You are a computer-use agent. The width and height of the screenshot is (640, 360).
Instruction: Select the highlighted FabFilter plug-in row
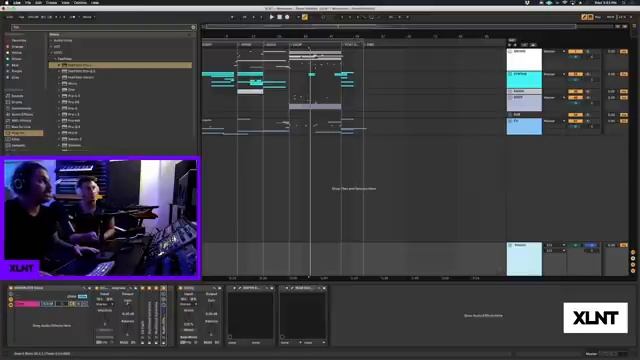tap(120, 65)
